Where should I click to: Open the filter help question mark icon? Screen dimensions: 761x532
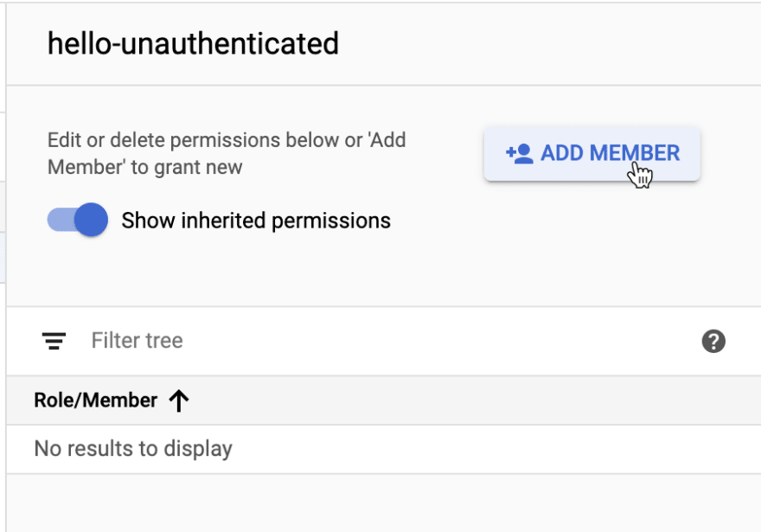click(713, 341)
